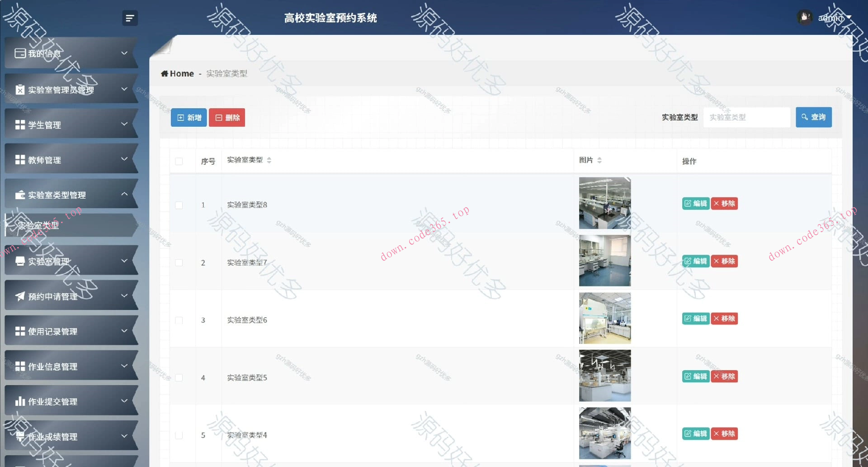Click the 实验室管理员管理 shield icon

19,89
